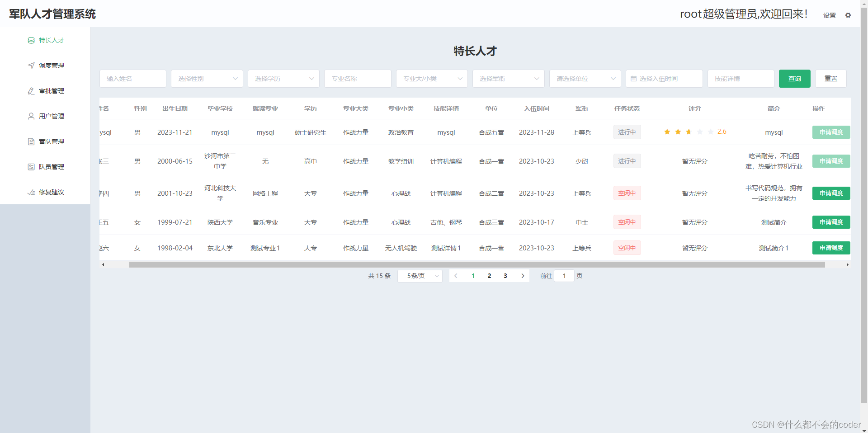The height and width of the screenshot is (433, 868).
Task: Expand the 选择学历 dropdown
Action: 283,79
